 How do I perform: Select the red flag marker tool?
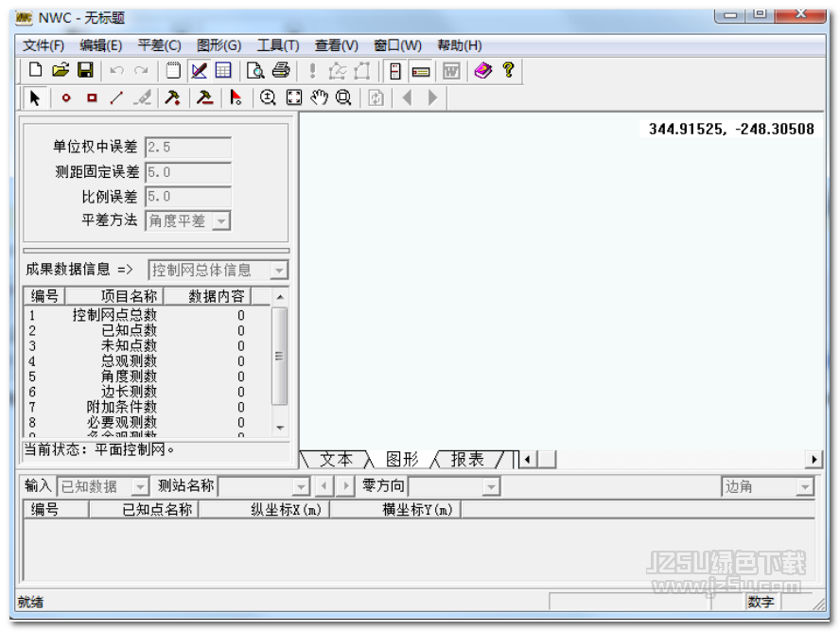pyautogui.click(x=236, y=98)
